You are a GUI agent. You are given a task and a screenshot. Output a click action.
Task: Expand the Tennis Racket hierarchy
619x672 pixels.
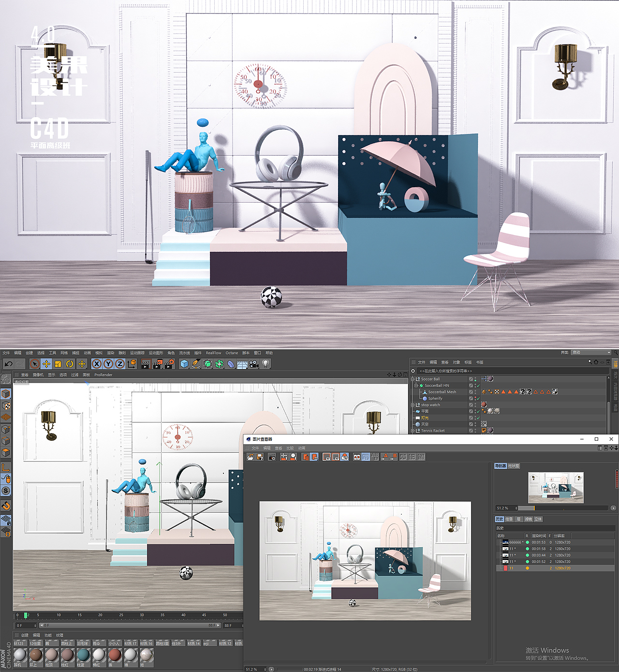413,431
